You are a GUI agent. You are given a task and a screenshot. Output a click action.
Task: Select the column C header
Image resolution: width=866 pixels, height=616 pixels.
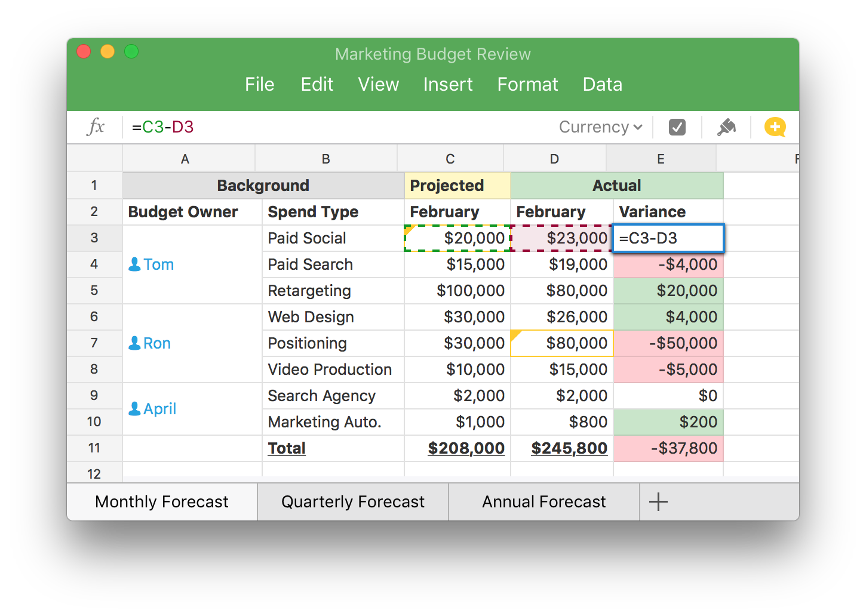coord(450,158)
